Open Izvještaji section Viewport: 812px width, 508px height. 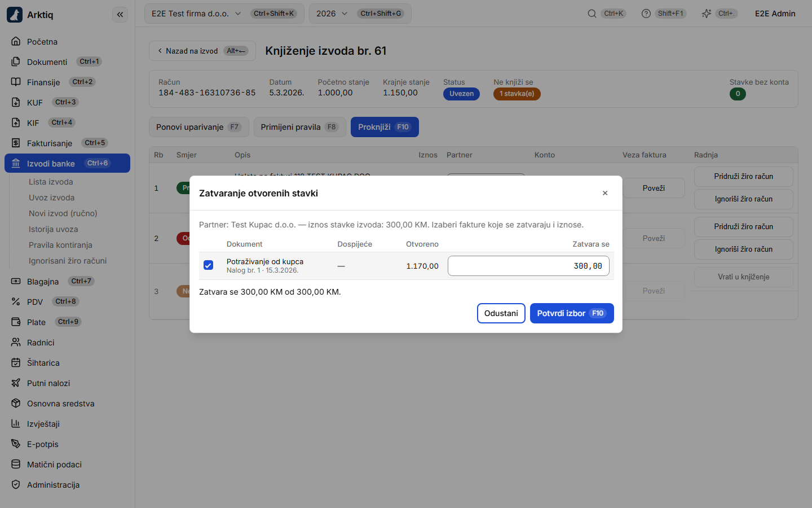point(67,423)
